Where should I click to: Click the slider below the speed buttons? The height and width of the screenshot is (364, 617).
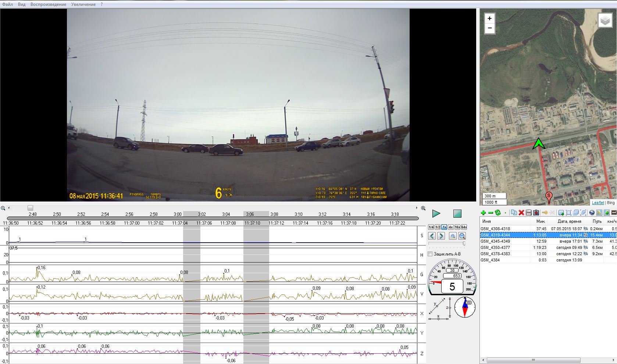coord(447,243)
